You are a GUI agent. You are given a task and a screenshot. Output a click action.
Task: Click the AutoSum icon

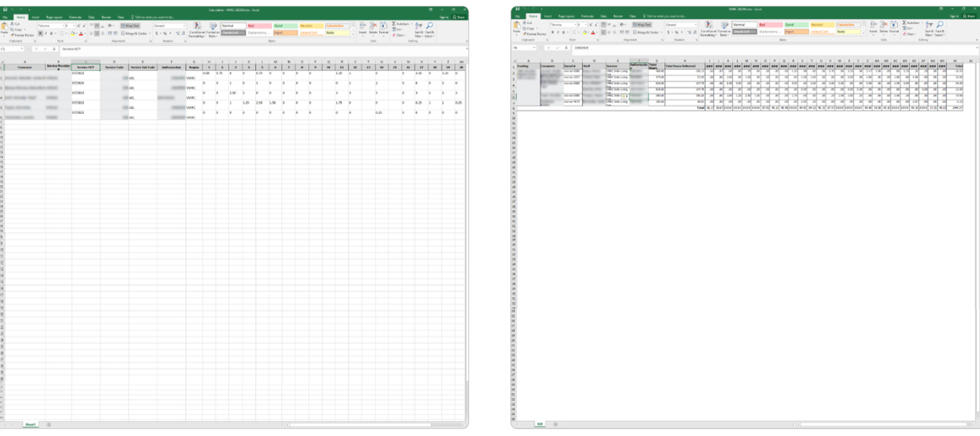point(394,24)
